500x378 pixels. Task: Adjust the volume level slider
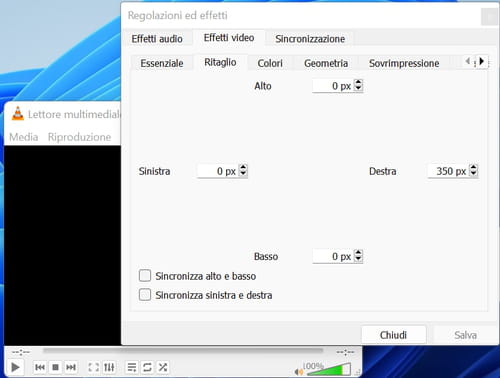tap(328, 369)
